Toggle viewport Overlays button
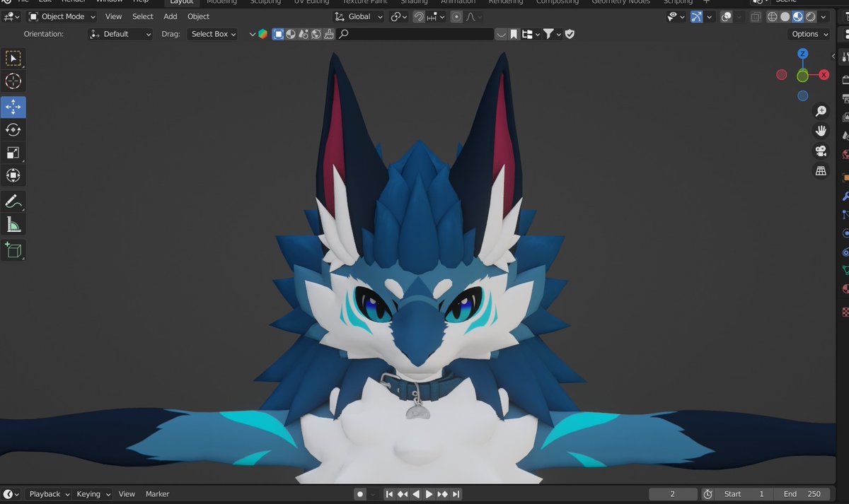 727,16
